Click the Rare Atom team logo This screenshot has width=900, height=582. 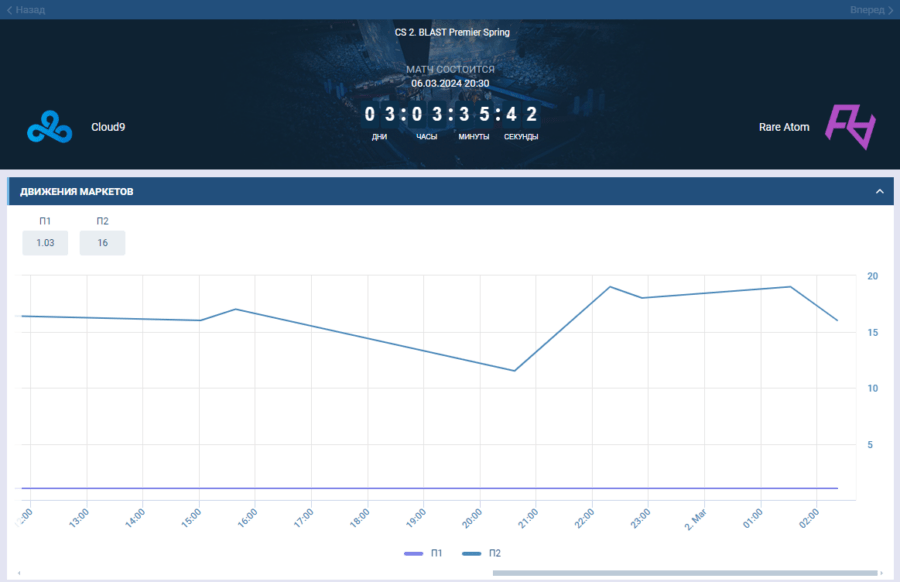(850, 126)
